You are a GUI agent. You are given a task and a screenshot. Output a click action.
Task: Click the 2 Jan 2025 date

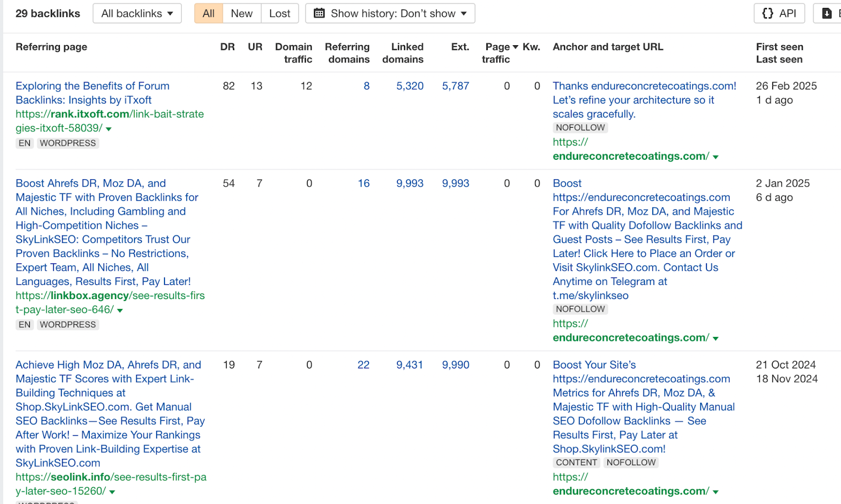(783, 183)
